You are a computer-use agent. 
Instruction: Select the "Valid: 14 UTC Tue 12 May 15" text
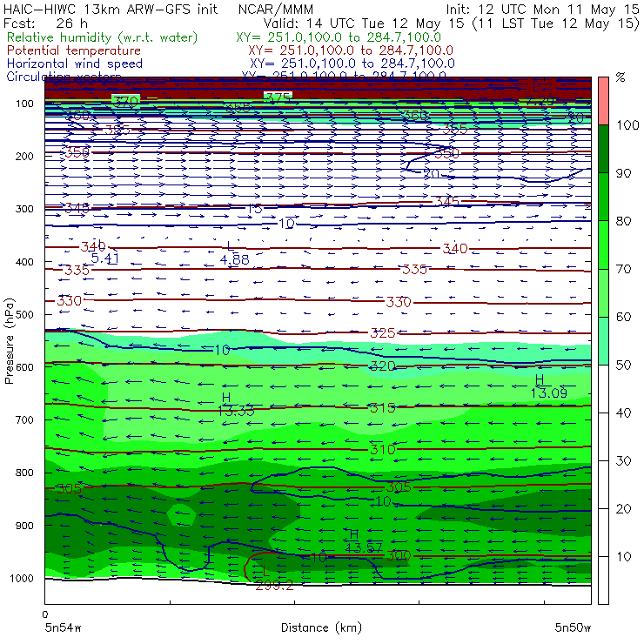pyautogui.click(x=364, y=23)
